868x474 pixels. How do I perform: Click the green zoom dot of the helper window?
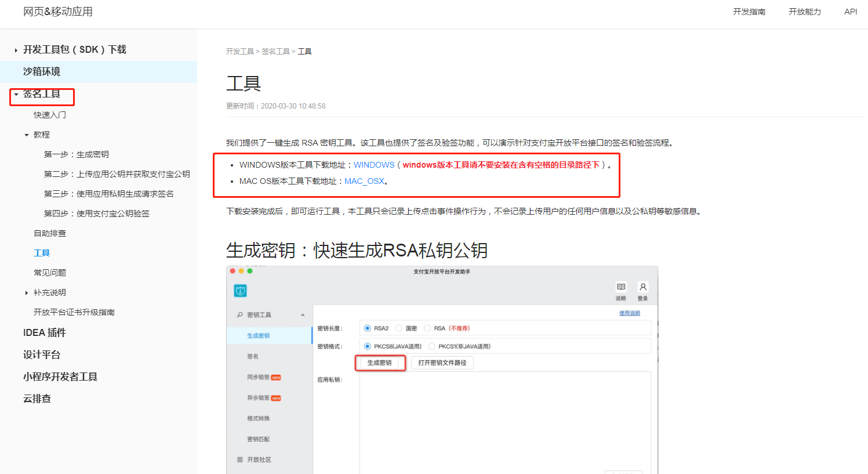(x=250, y=271)
